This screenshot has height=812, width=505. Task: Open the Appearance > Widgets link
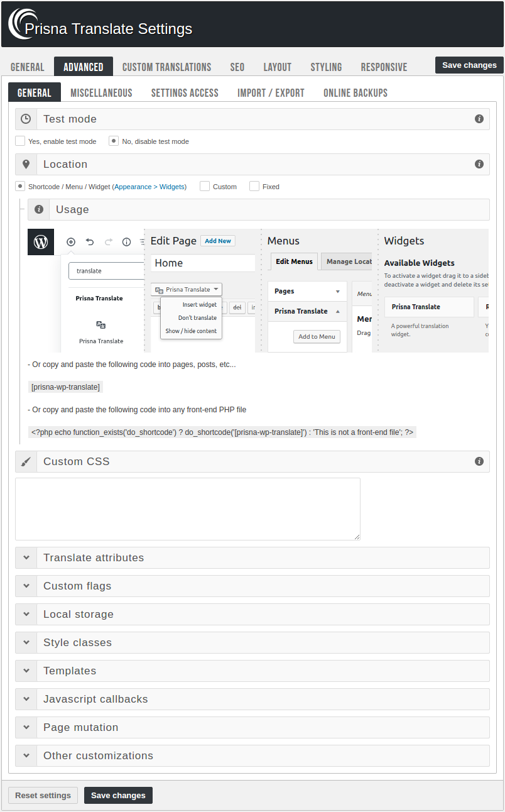(x=150, y=186)
